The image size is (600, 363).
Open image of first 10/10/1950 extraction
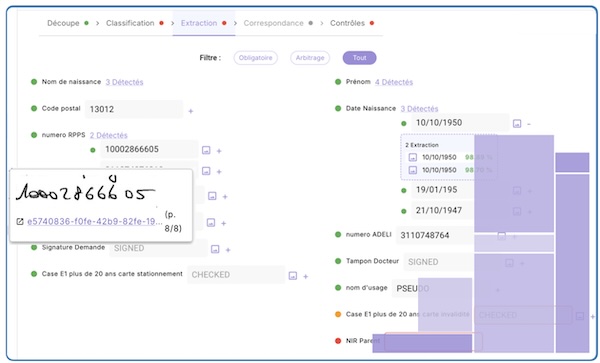point(412,157)
